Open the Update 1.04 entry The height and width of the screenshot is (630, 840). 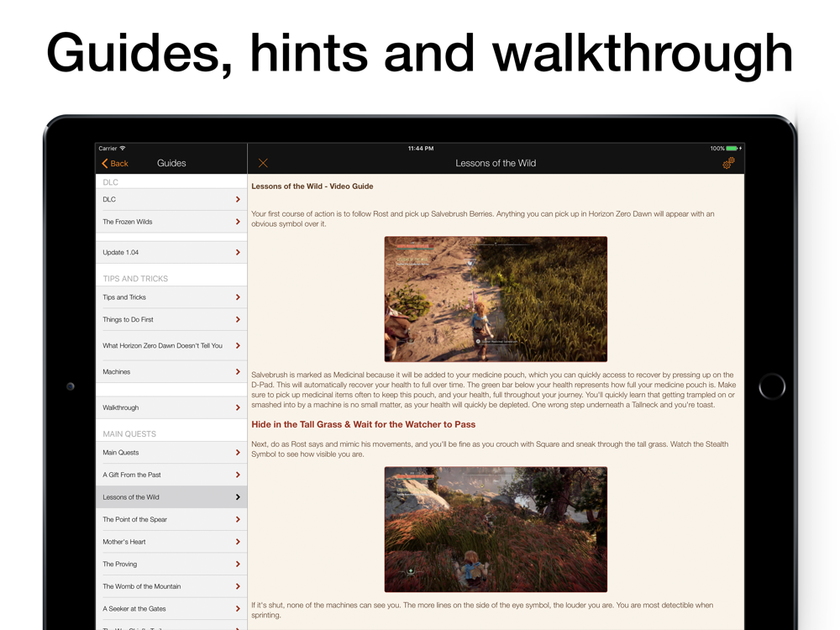point(171,252)
